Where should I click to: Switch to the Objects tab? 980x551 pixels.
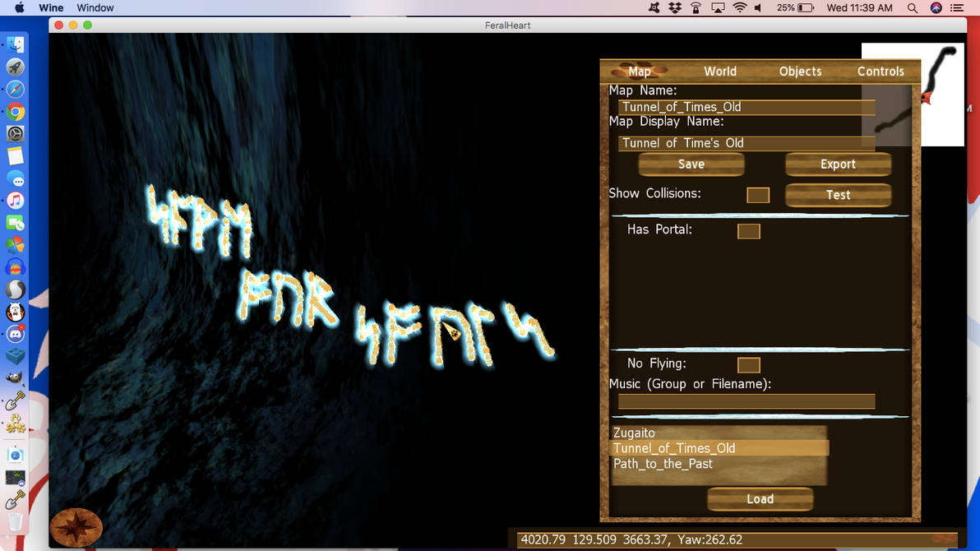click(x=800, y=72)
